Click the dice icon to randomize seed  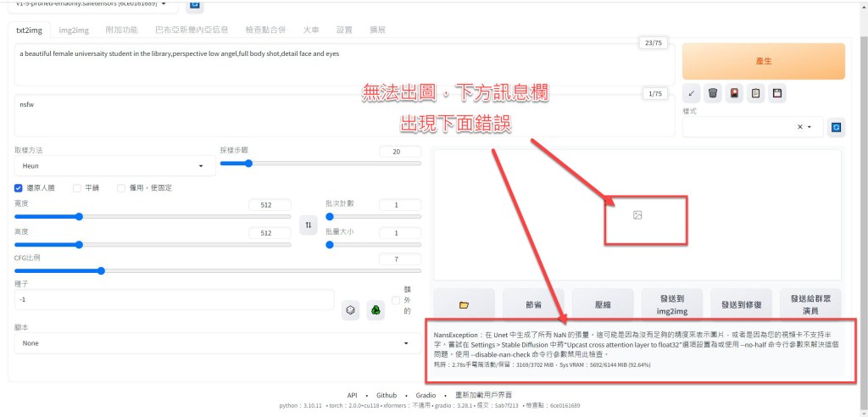click(350, 311)
